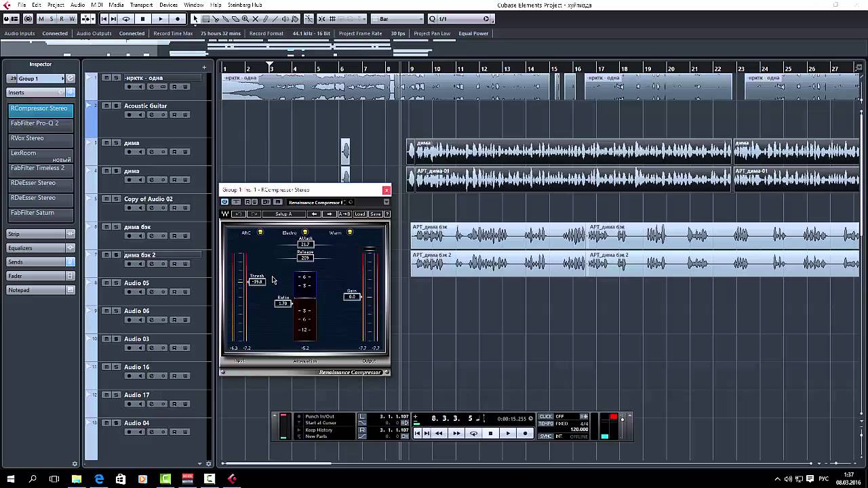
Task: Select the Audio 16 track name
Action: [x=136, y=367]
